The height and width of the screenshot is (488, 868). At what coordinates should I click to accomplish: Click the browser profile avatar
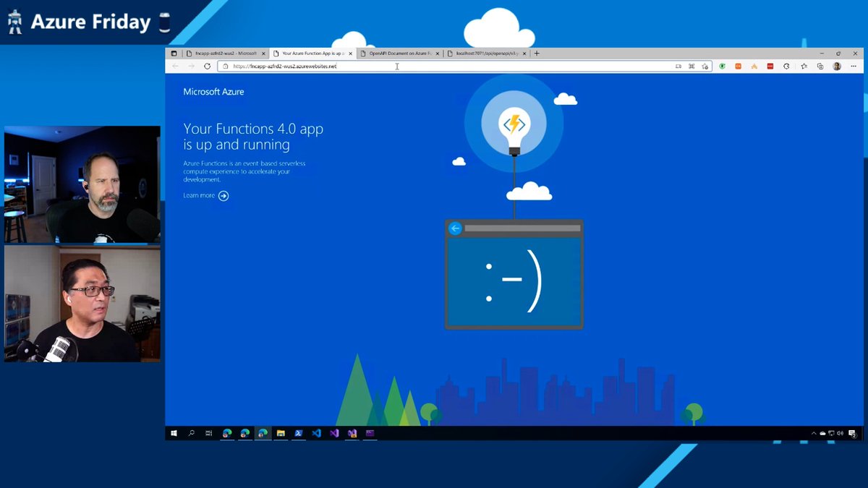(837, 66)
